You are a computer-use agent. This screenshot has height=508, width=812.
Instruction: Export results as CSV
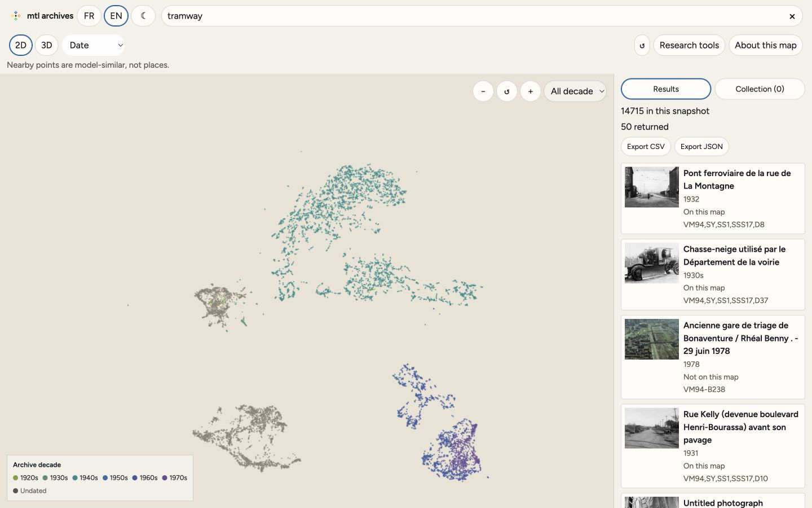646,147
